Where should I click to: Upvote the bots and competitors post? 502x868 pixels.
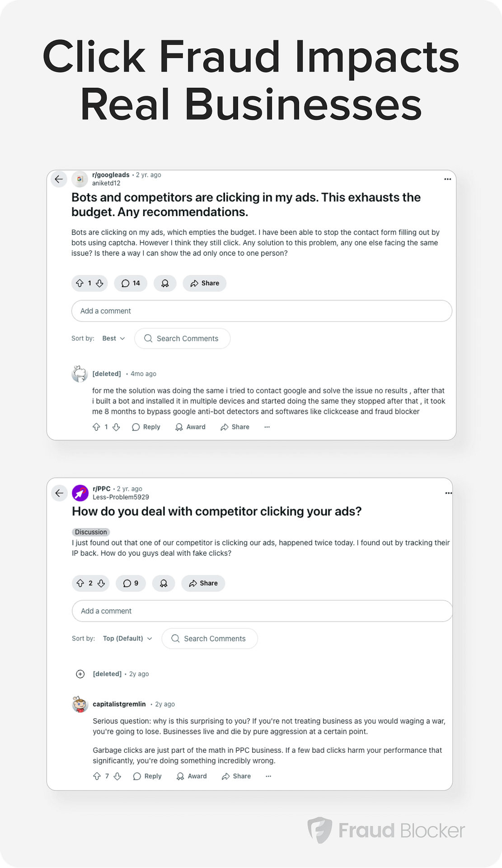tap(80, 283)
